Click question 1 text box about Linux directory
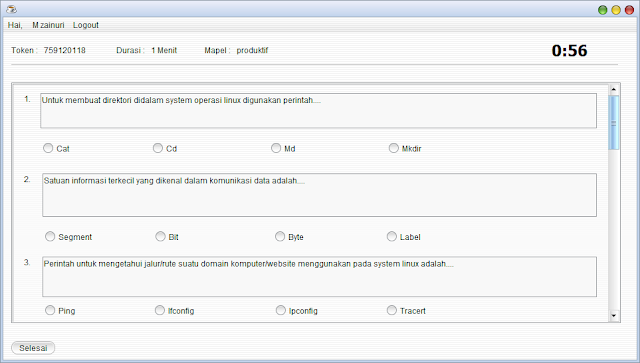The width and height of the screenshot is (640, 363). pyautogui.click(x=318, y=111)
